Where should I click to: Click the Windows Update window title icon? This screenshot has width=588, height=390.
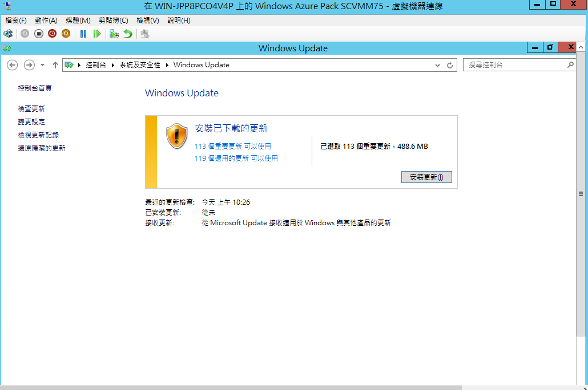click(x=7, y=48)
